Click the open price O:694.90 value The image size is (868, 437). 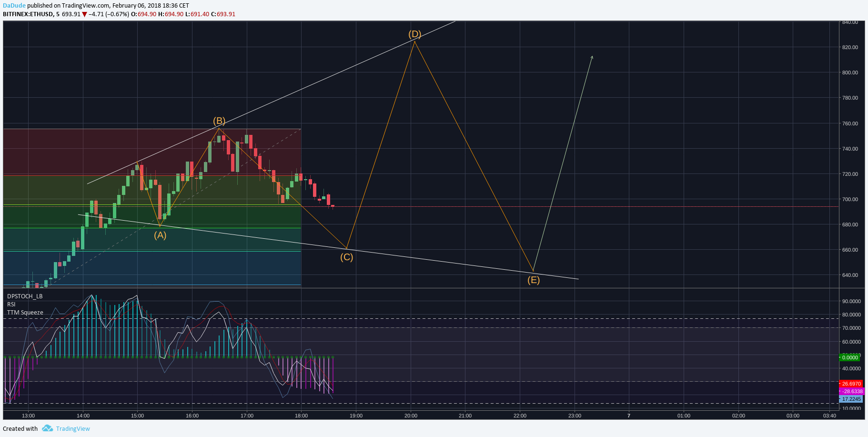[x=144, y=14]
